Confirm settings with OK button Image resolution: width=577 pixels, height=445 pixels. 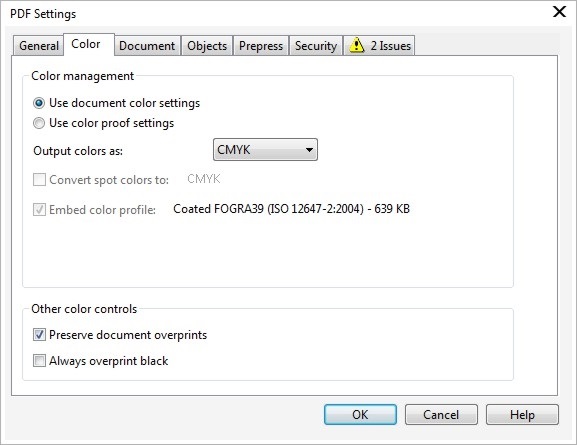tap(360, 414)
